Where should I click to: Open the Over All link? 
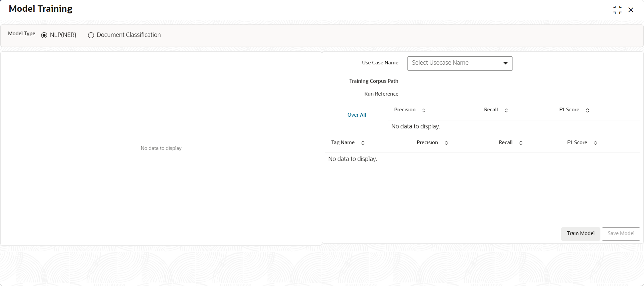(357, 115)
